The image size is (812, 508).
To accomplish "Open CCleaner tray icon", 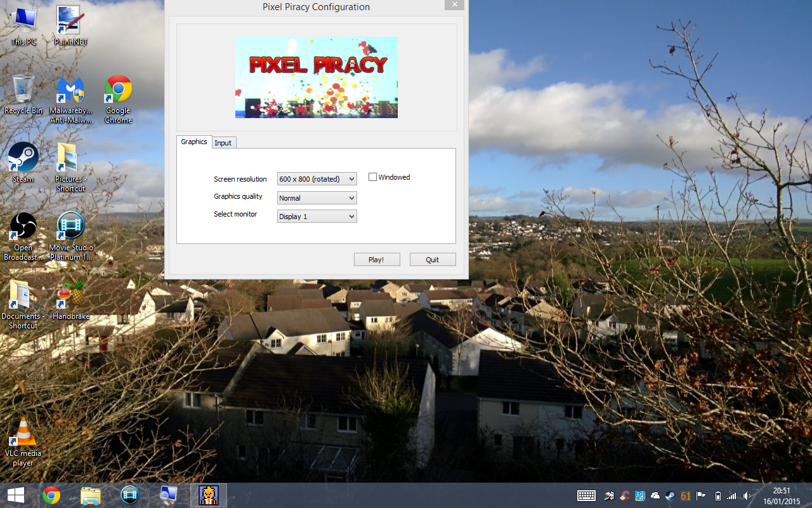I will (625, 496).
